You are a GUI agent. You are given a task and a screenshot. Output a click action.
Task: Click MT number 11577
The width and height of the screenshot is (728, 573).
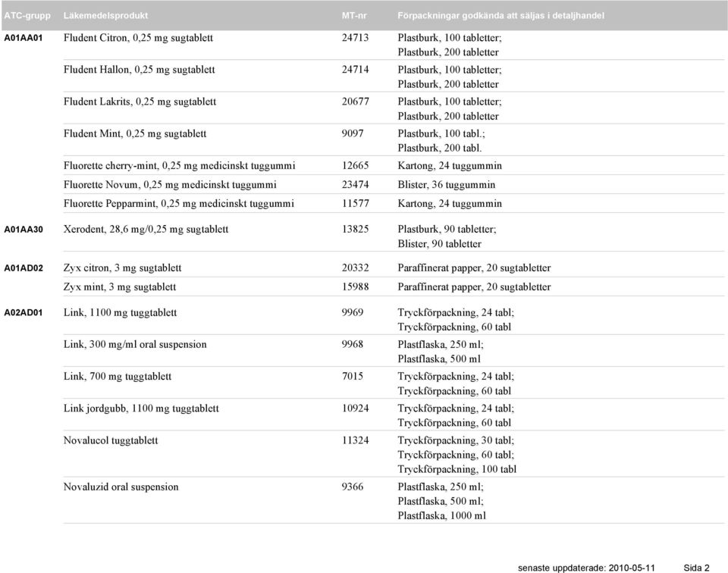(355, 204)
